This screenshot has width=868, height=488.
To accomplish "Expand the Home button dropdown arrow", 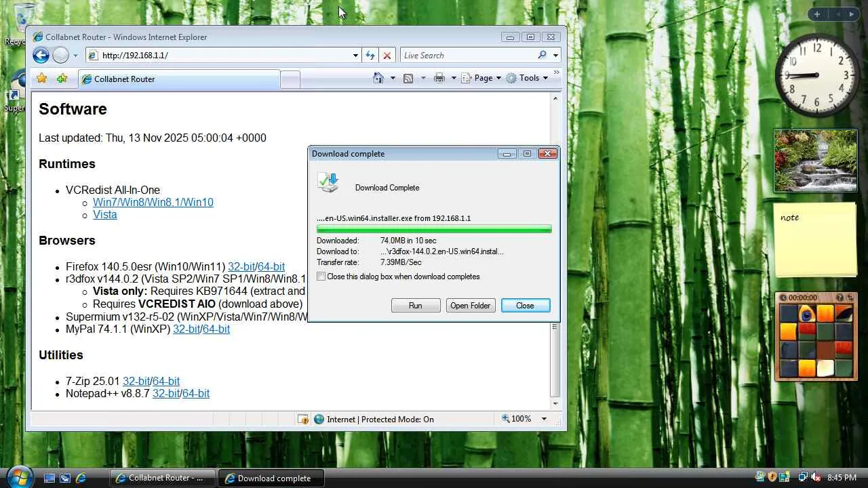I will (x=393, y=78).
